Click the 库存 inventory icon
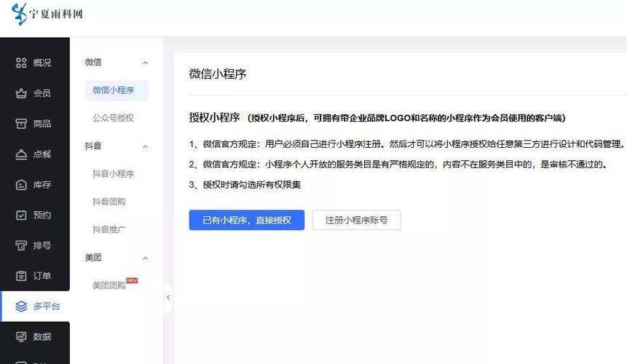The height and width of the screenshot is (364, 627). tap(21, 185)
